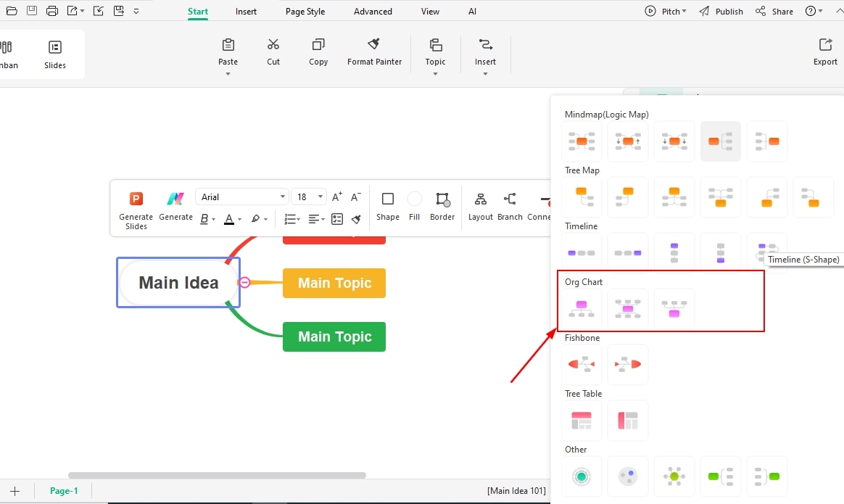Open the AI menu
This screenshot has height=504, width=844.
point(472,11)
